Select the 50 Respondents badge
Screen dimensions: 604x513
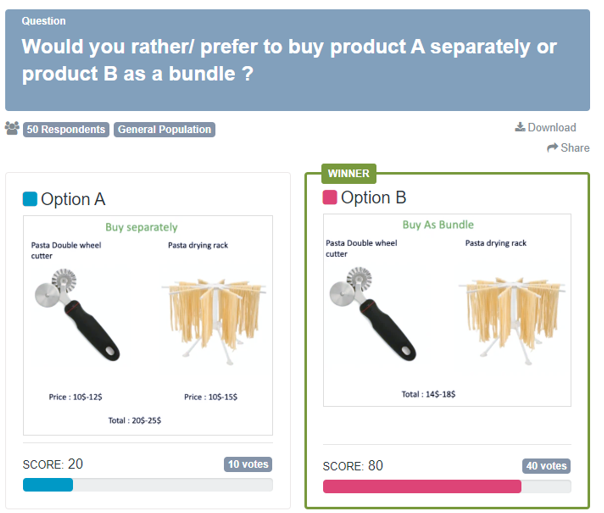point(66,130)
